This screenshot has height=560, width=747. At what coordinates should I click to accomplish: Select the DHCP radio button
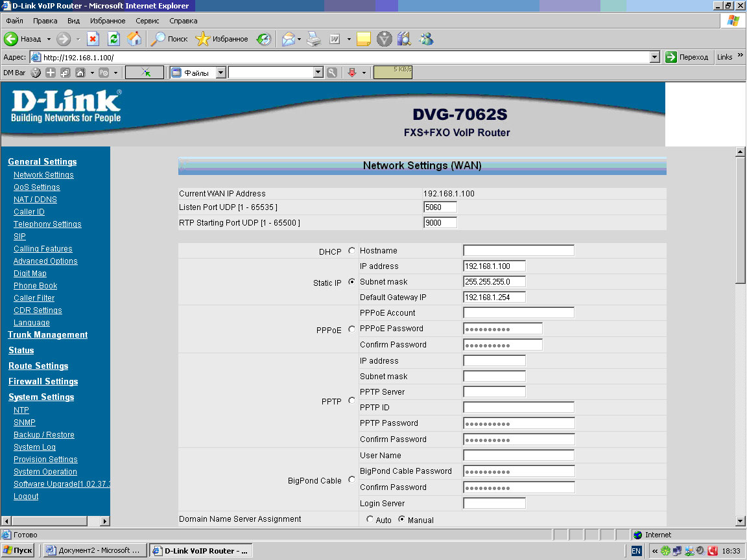[352, 251]
